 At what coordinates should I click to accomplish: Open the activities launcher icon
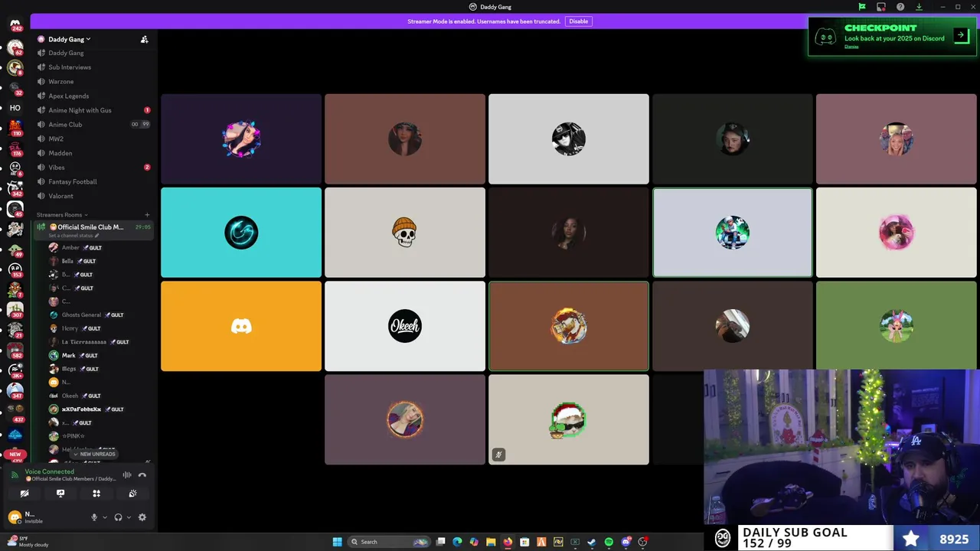point(96,494)
